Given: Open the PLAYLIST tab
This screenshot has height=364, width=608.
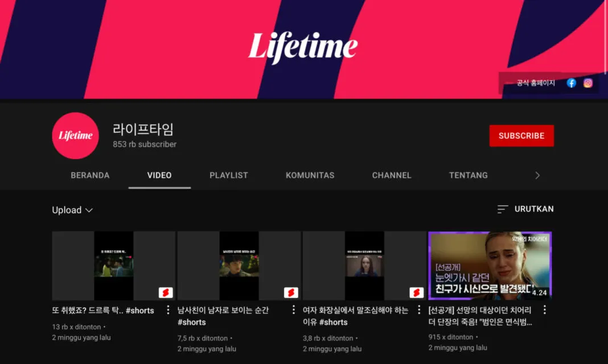Looking at the screenshot, I should 229,175.
